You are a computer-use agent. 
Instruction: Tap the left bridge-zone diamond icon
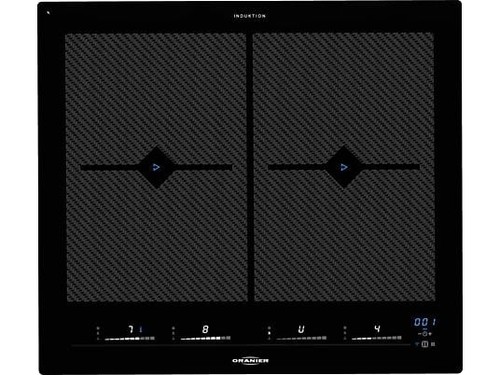pyautogui.click(x=156, y=167)
